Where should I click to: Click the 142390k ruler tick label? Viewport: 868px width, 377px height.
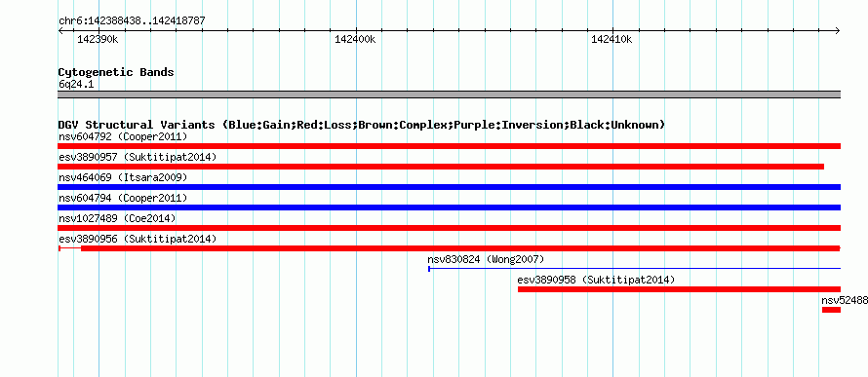coord(98,39)
